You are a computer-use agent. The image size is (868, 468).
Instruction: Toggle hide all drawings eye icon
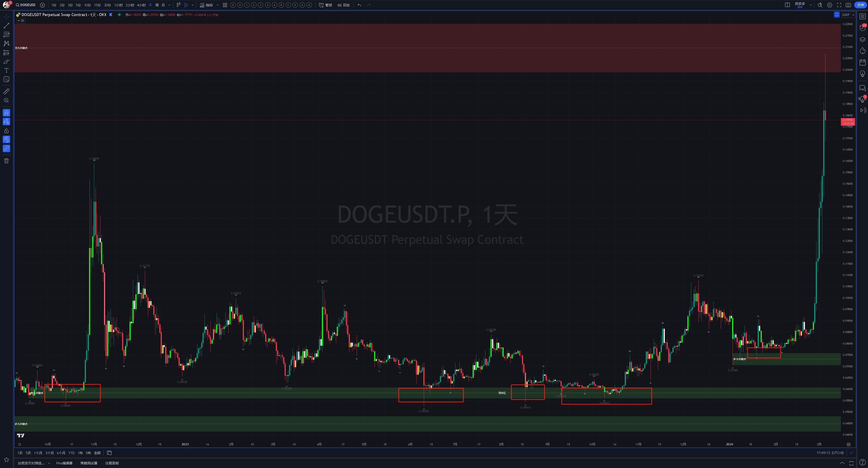(6, 139)
